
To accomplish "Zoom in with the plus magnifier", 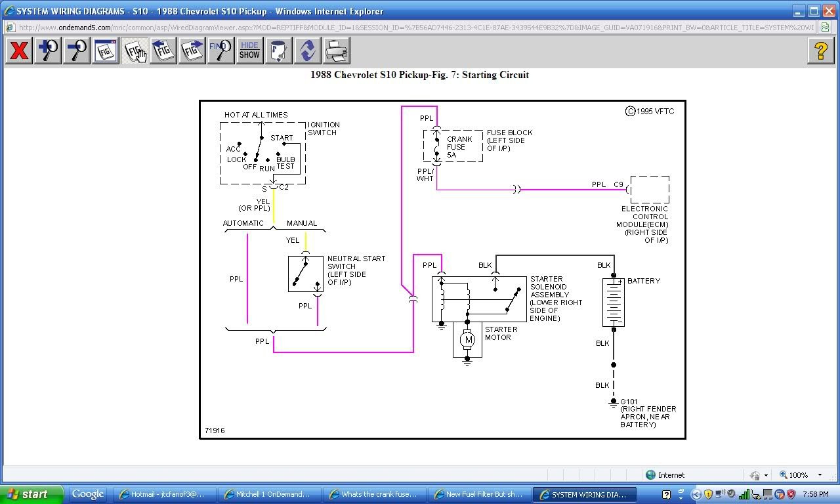I will pos(49,51).
